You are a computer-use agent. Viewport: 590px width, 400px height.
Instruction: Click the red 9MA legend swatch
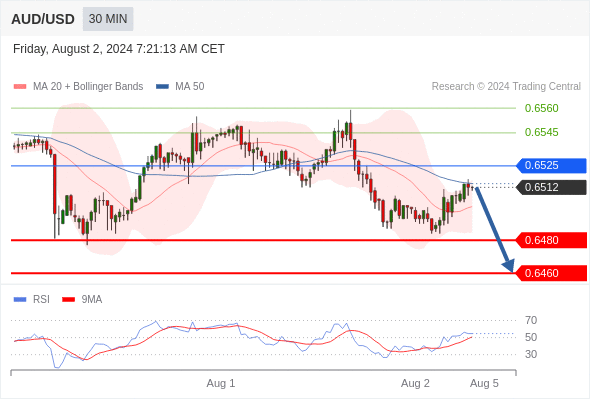(x=68, y=300)
